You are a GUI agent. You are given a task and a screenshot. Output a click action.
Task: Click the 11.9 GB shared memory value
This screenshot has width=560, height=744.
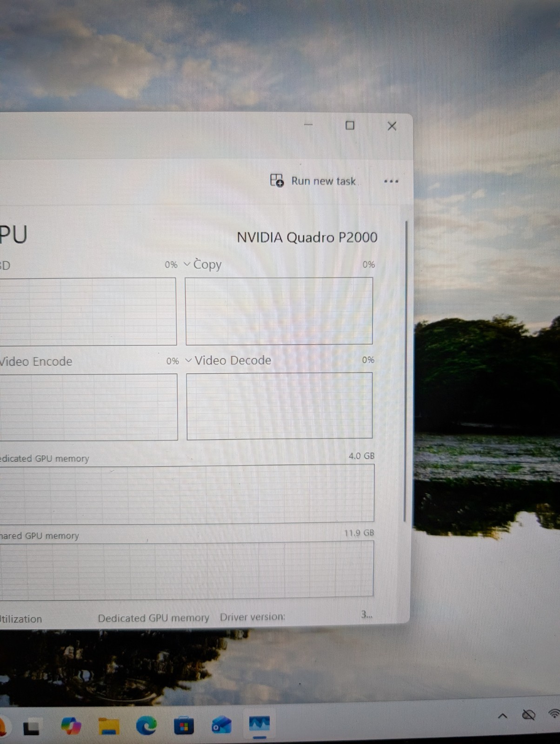[x=359, y=533]
